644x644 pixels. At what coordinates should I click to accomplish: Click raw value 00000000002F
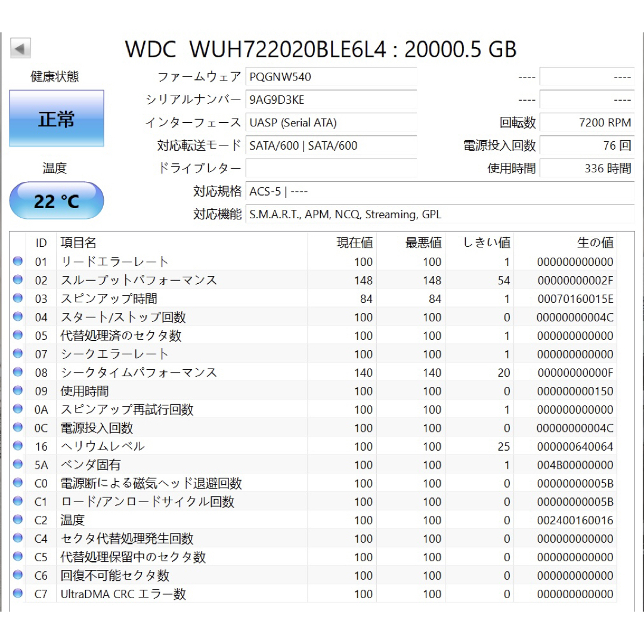(x=575, y=280)
